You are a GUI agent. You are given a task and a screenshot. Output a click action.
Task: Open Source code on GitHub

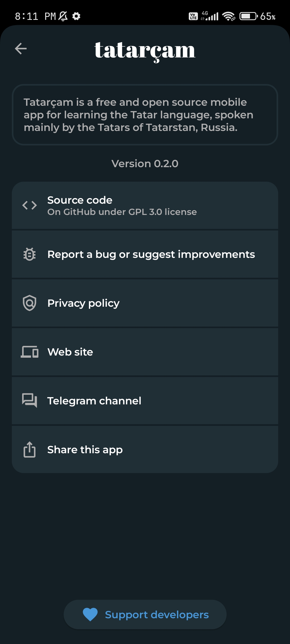point(145,206)
